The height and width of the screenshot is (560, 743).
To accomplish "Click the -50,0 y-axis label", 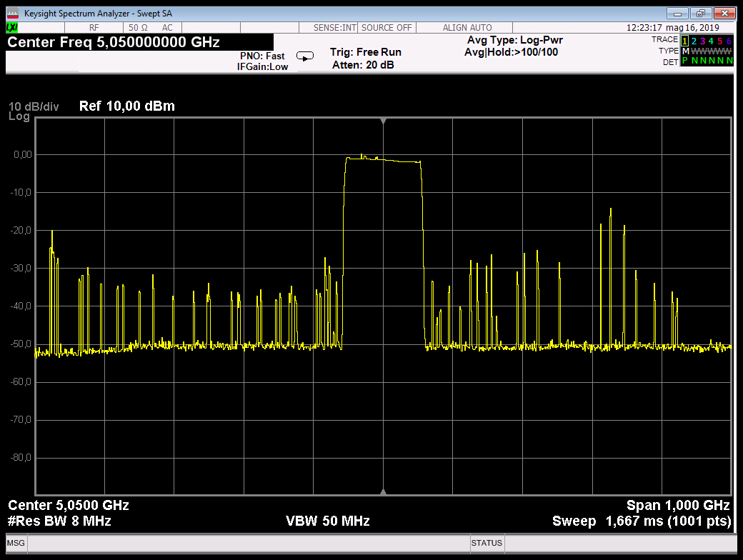I will coord(21,344).
